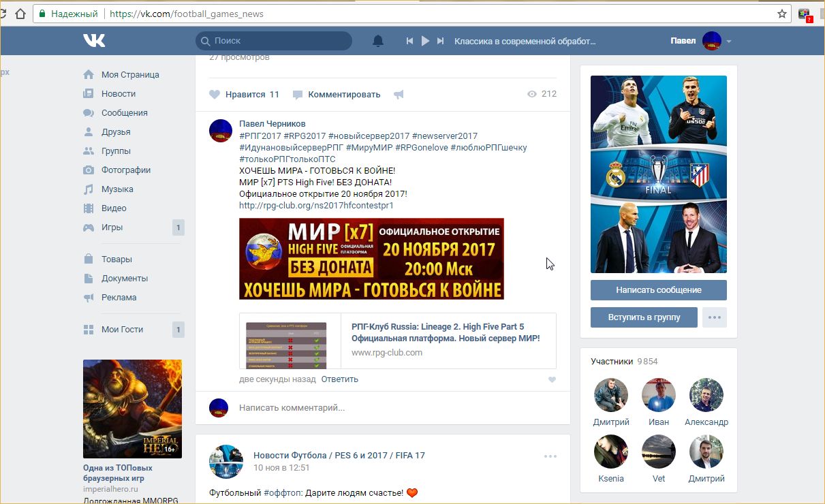Click www.rpg-club.com in link preview

point(387,353)
